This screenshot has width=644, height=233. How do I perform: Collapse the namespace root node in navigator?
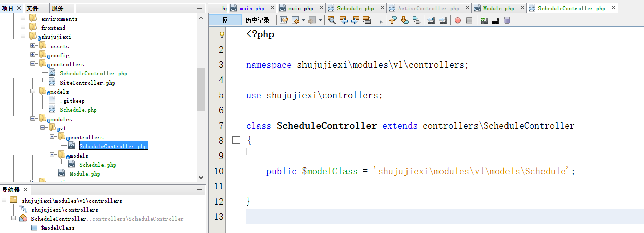point(4,201)
